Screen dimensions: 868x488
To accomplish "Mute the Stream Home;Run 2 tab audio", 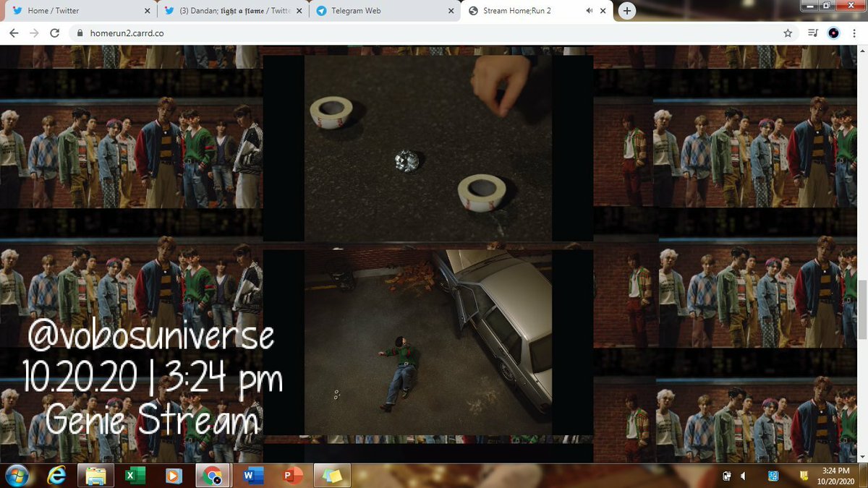I will coord(590,11).
